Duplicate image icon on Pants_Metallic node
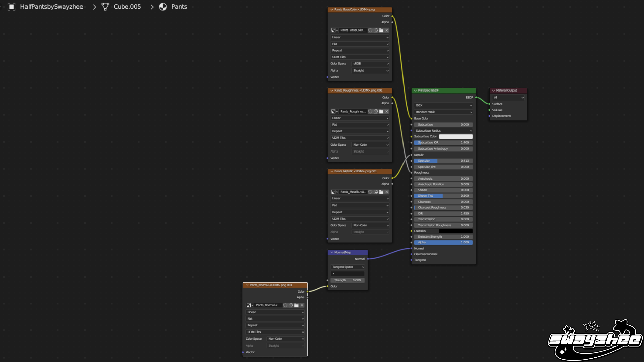Screen dimensions: 644x362 (x=376, y=192)
